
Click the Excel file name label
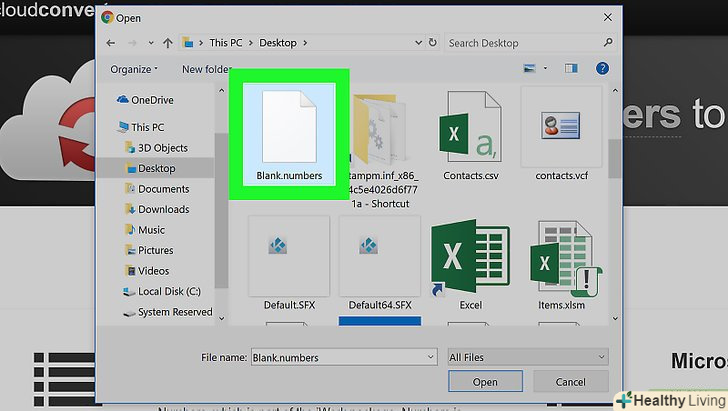coord(471,305)
